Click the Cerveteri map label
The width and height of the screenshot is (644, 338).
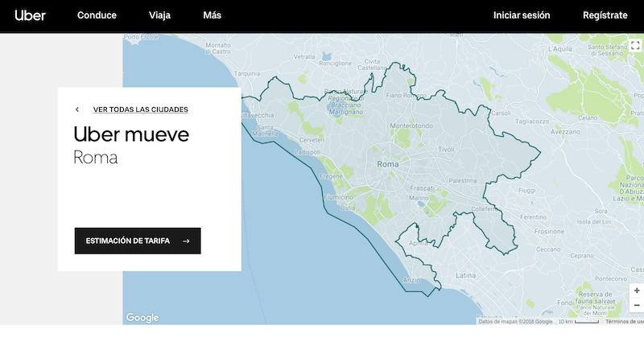(x=312, y=140)
